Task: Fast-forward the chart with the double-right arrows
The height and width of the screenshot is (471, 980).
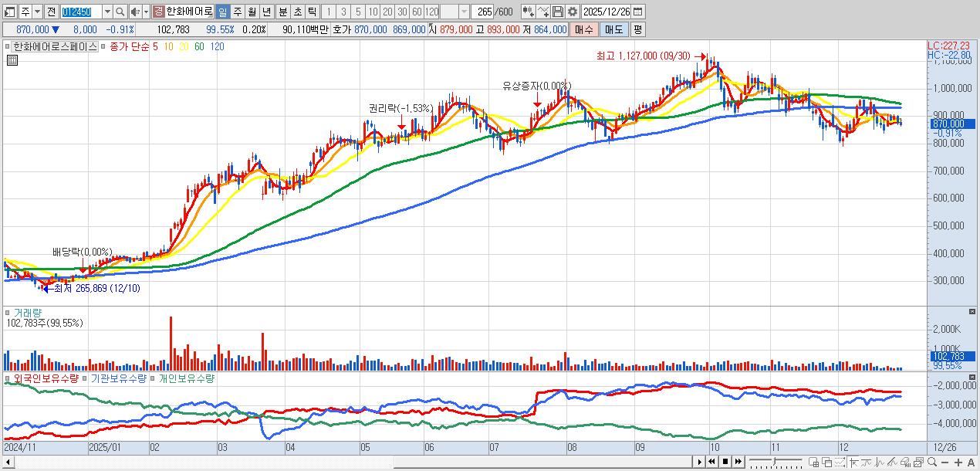Action: click(x=738, y=462)
